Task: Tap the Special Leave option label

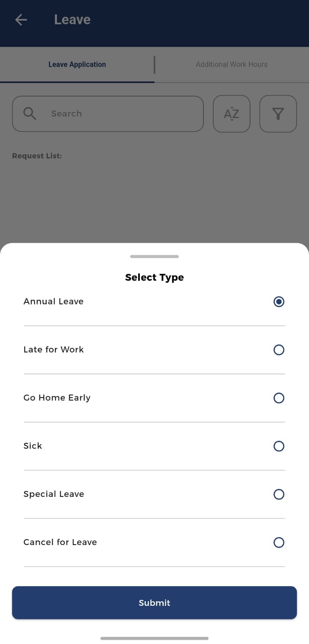Action: pyautogui.click(x=54, y=494)
